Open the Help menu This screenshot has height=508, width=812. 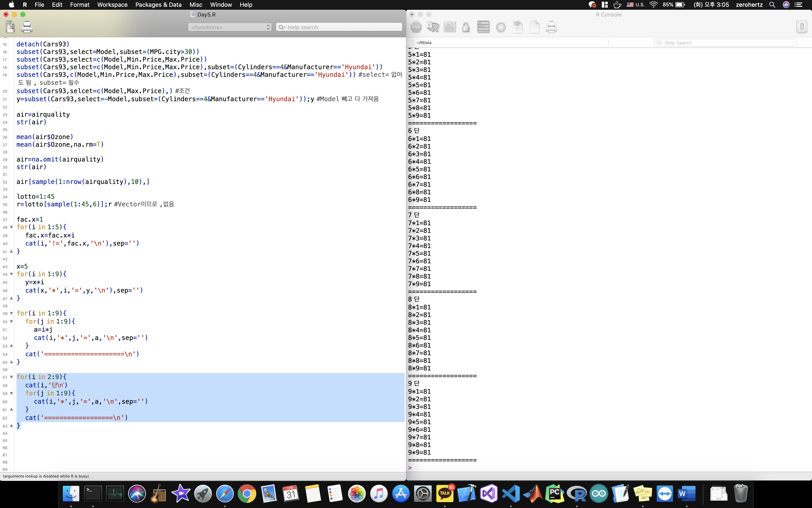[246, 5]
